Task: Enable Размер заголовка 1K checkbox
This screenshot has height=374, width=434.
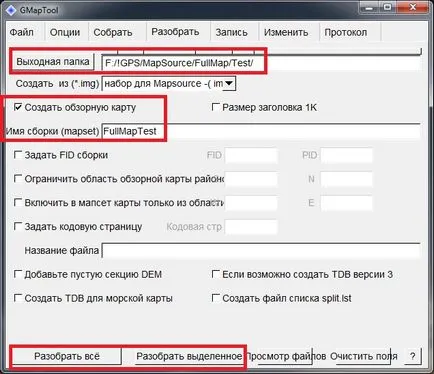Action: click(x=216, y=107)
